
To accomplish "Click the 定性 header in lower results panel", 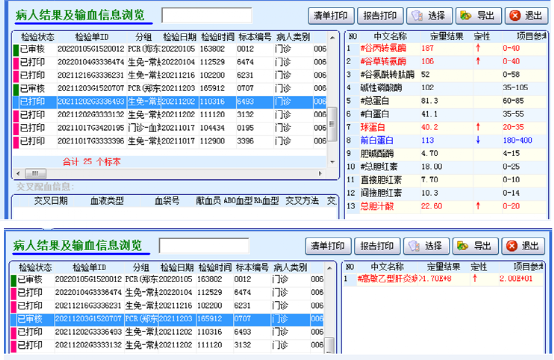I will pos(479,267).
